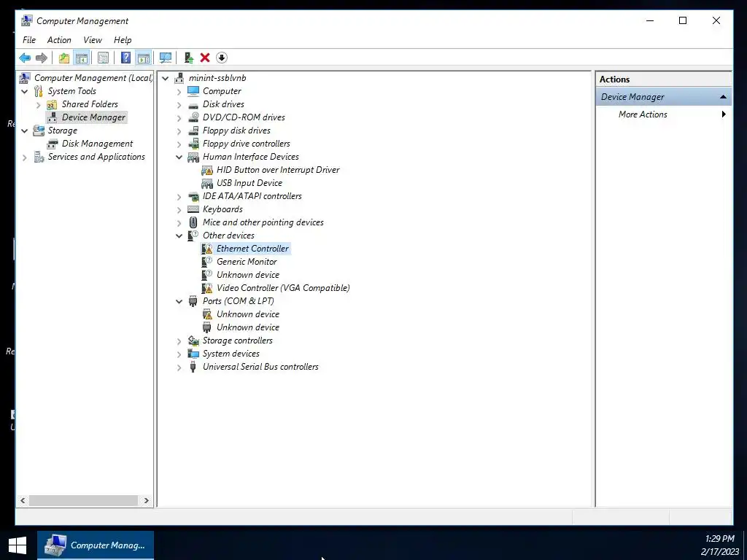Click the Ethernet Controller warning icon
The width and height of the screenshot is (747, 560).
(206, 249)
